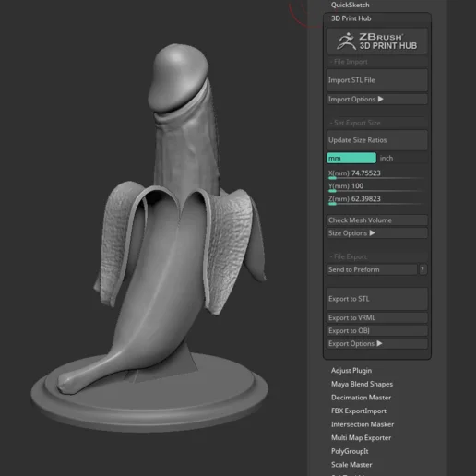Expand the Export Options arrow
476x476 pixels.
tap(379, 343)
